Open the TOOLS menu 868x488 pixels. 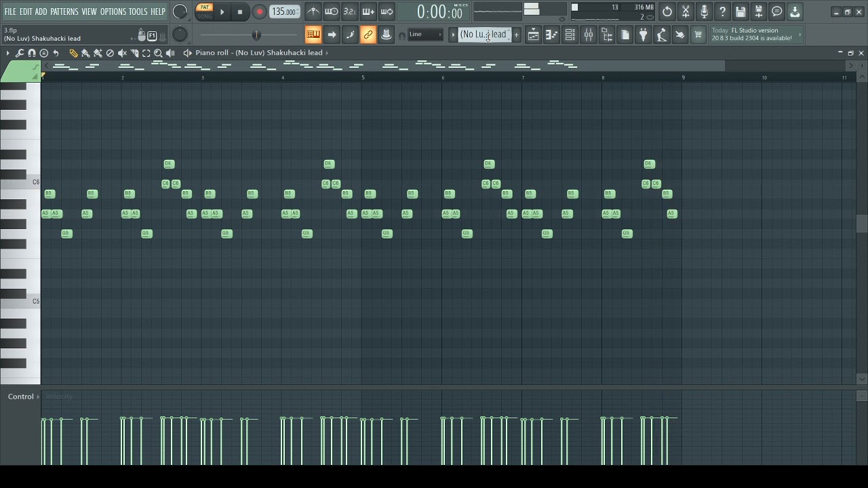pyautogui.click(x=138, y=12)
